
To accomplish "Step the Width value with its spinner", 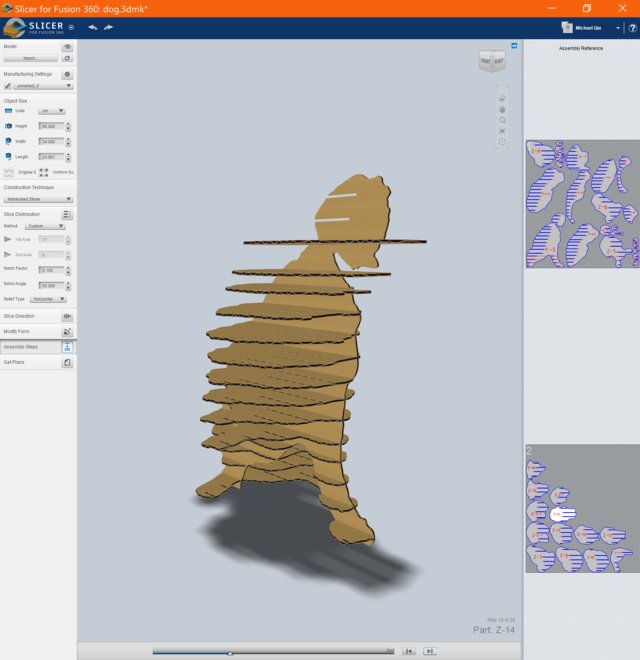I will [x=68, y=142].
